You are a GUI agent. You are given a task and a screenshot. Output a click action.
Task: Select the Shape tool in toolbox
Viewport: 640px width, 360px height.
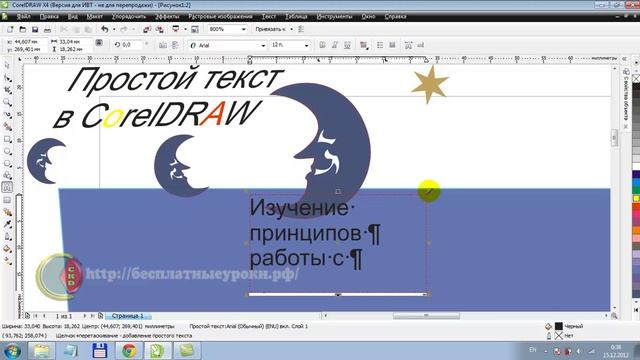click(7, 78)
